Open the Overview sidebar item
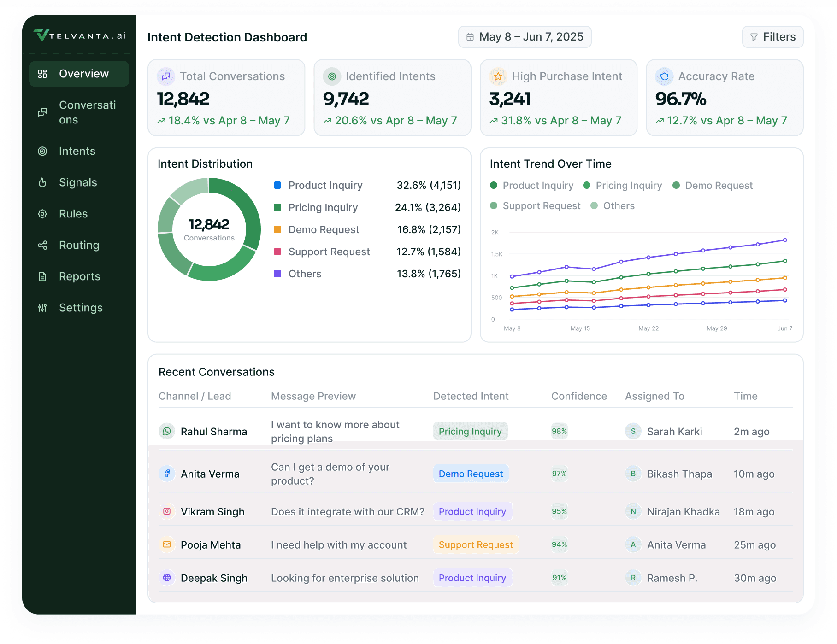This screenshot has height=644, width=837. point(79,74)
